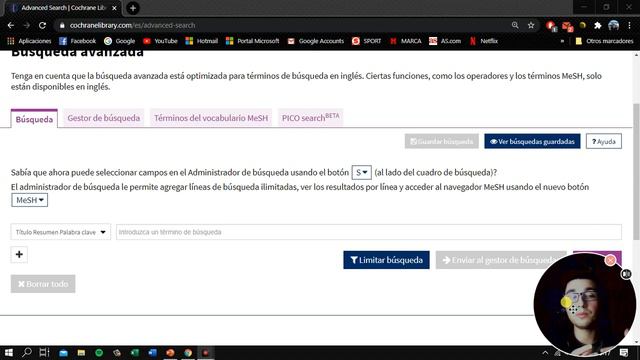Open the screen recorder taskbar icon

(x=206, y=353)
